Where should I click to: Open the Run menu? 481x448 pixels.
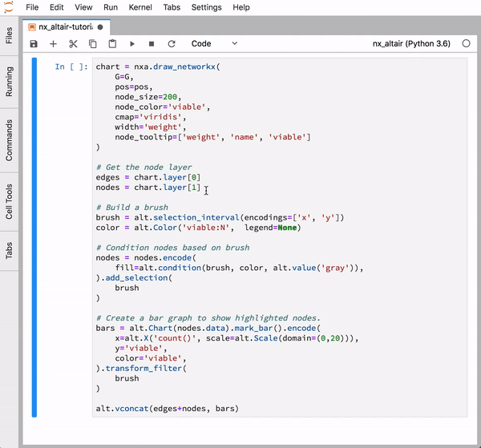point(111,7)
